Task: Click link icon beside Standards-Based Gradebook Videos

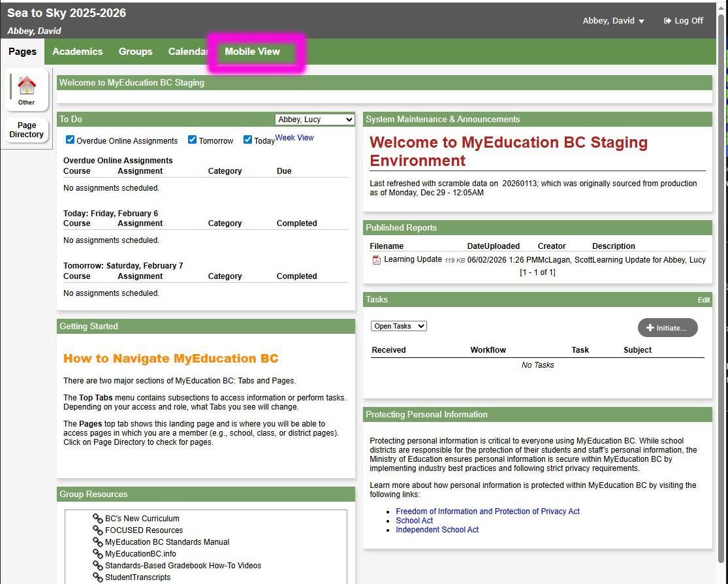Action: click(x=98, y=566)
